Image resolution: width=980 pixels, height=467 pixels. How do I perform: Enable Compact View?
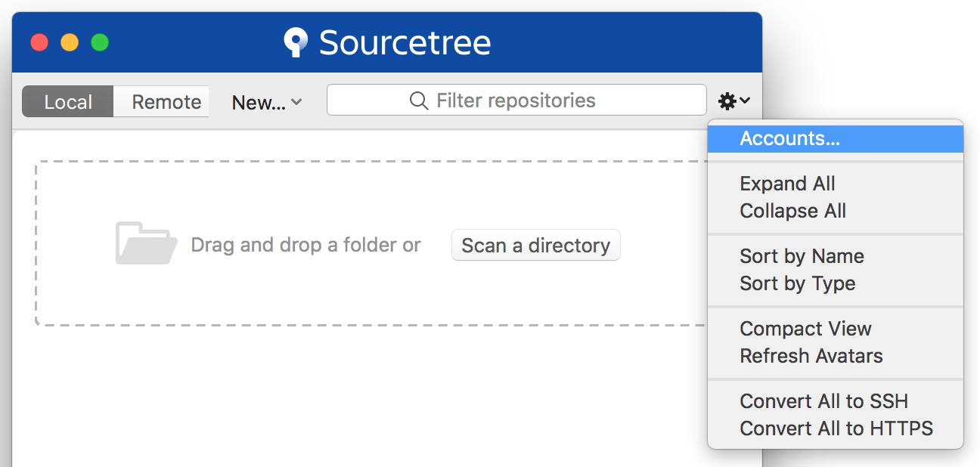tap(836, 329)
